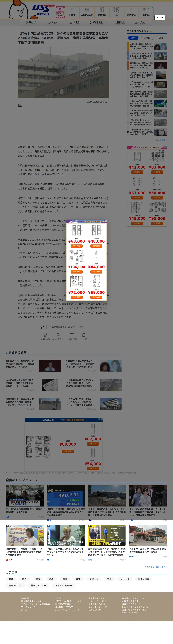
Task: Select the スポーツ category chip
Action: pyautogui.click(x=94, y=579)
